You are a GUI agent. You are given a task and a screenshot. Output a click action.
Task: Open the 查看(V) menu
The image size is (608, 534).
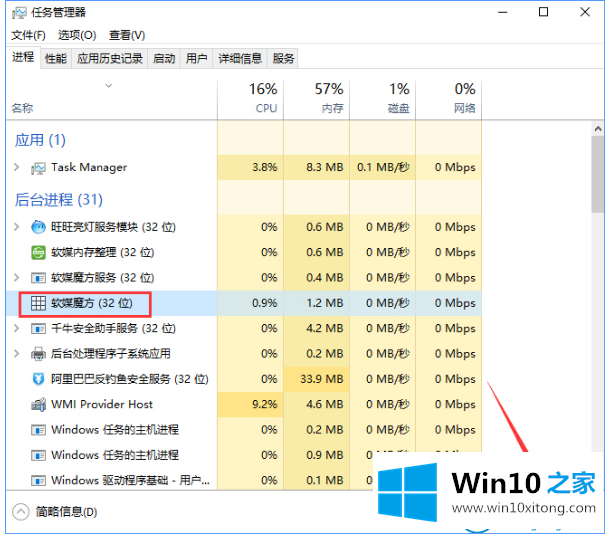pyautogui.click(x=127, y=35)
